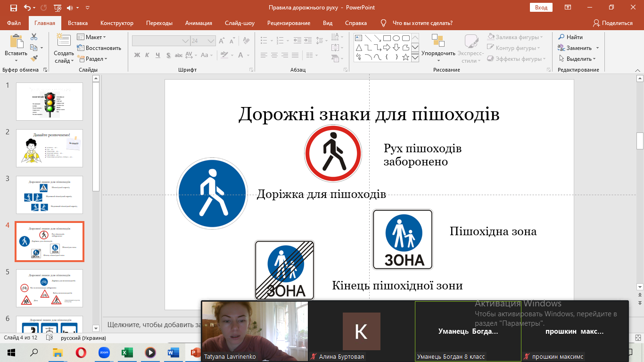Cut selection with the scissors icon

pos(34,37)
